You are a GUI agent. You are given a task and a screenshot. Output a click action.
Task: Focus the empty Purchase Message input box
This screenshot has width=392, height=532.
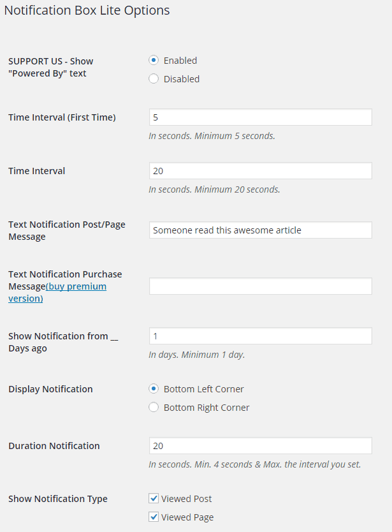[x=260, y=286]
